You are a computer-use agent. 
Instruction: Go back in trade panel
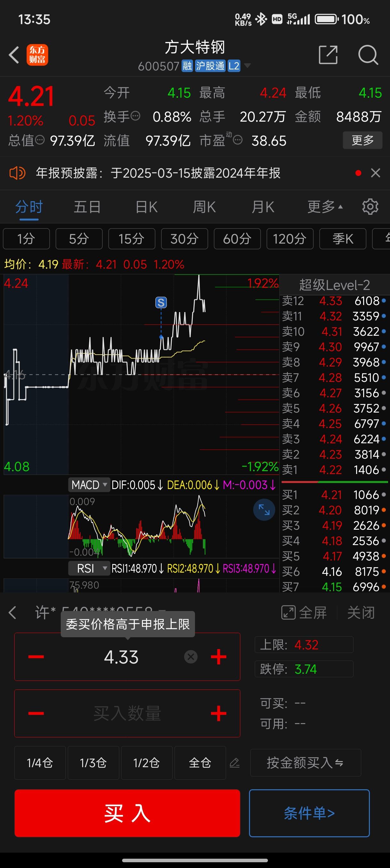(x=13, y=613)
